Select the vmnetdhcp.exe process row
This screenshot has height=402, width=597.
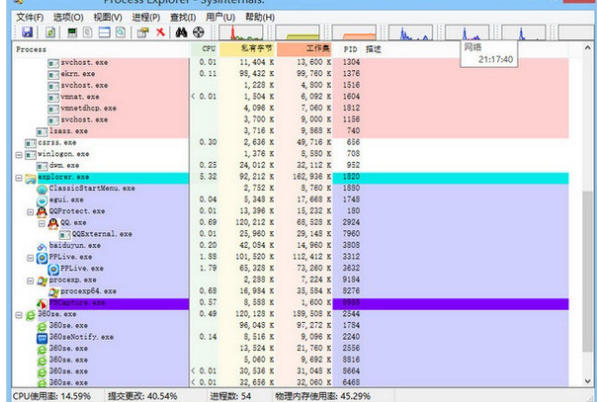point(291,108)
